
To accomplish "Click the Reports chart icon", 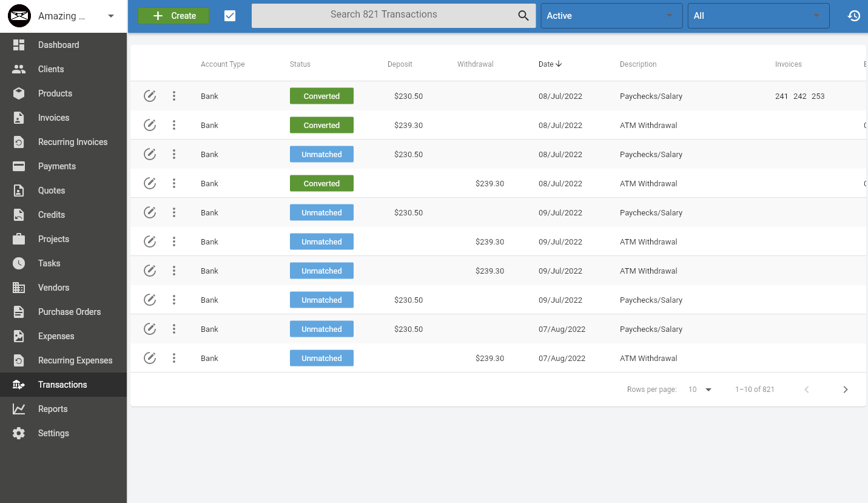I will [x=19, y=409].
